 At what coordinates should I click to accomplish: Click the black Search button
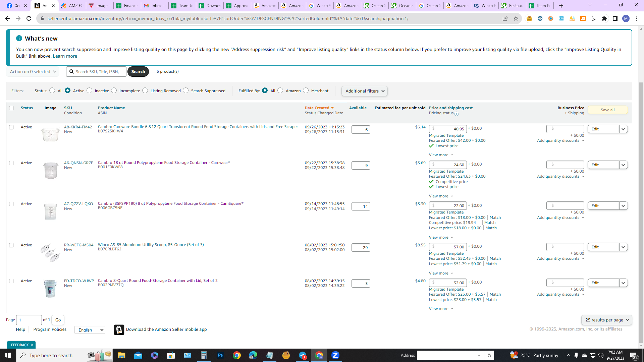138,72
